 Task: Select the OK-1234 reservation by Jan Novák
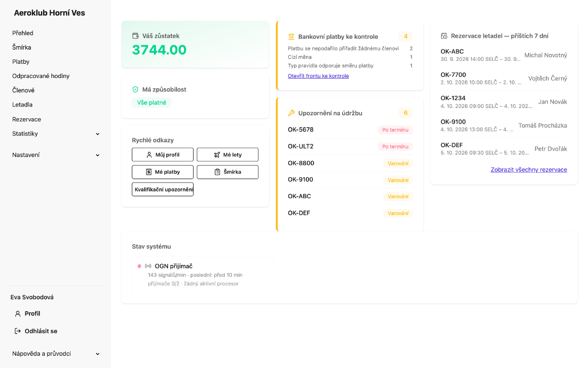(504, 102)
